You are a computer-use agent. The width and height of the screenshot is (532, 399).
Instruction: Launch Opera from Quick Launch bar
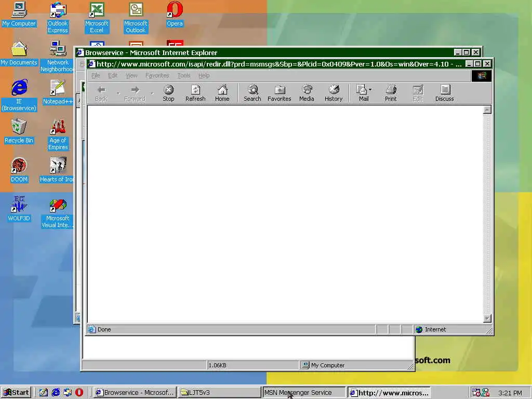click(79, 393)
